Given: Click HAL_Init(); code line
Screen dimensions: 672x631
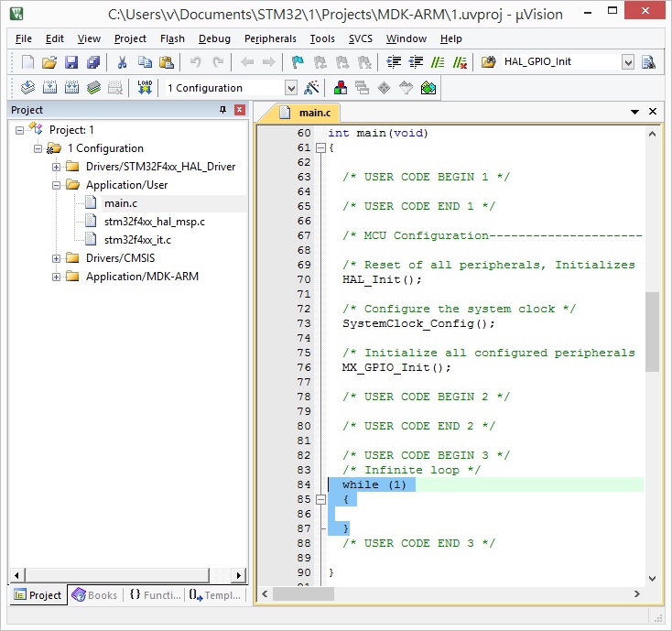Looking at the screenshot, I should tap(382, 279).
